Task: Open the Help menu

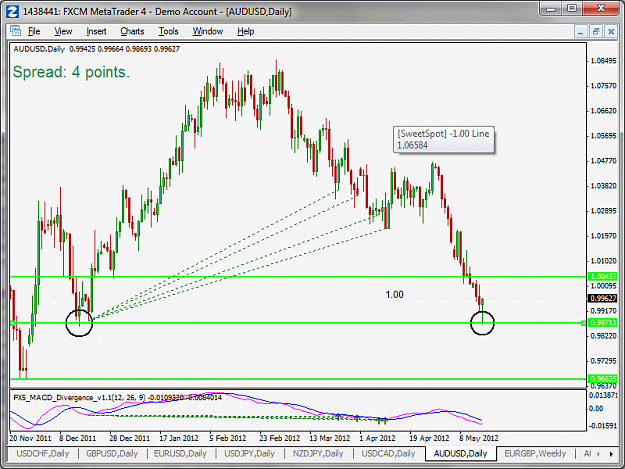Action: pos(246,31)
